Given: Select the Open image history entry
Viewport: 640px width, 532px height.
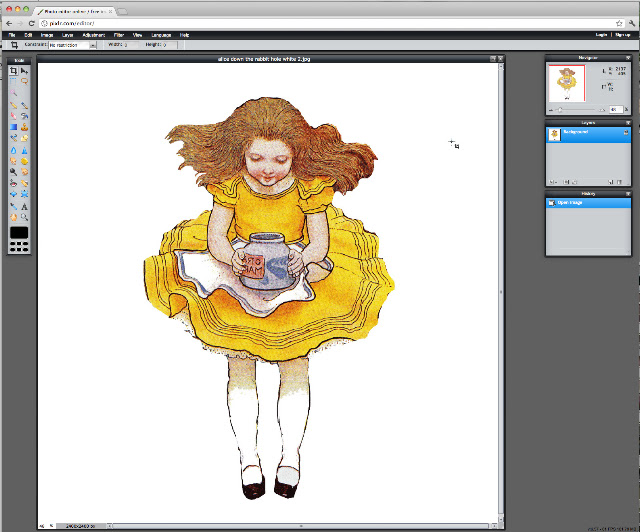Looking at the screenshot, I should click(588, 203).
